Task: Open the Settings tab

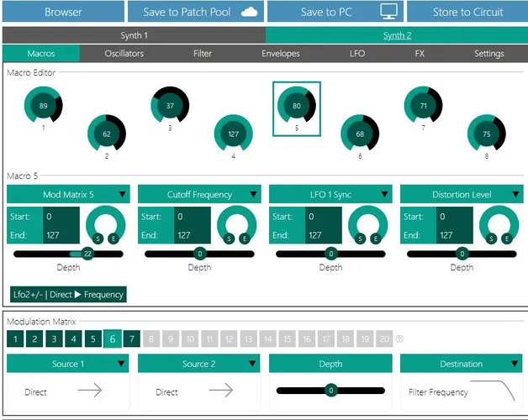Action: pyautogui.click(x=489, y=54)
